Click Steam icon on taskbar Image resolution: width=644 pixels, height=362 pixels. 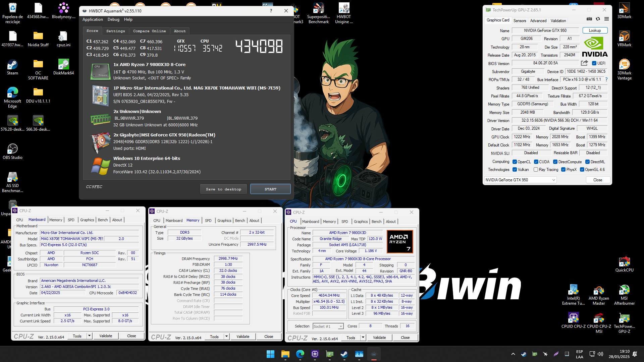344,354
